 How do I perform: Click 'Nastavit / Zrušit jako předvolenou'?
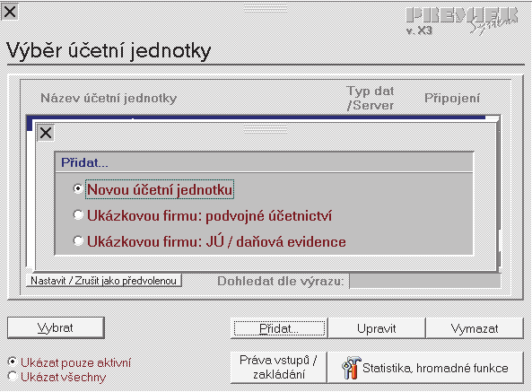(104, 281)
